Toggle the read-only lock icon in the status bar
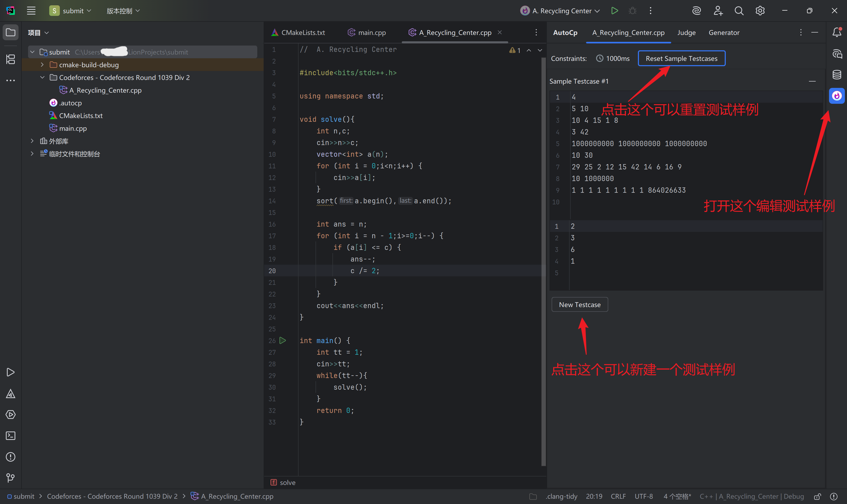The image size is (847, 504). (x=817, y=496)
